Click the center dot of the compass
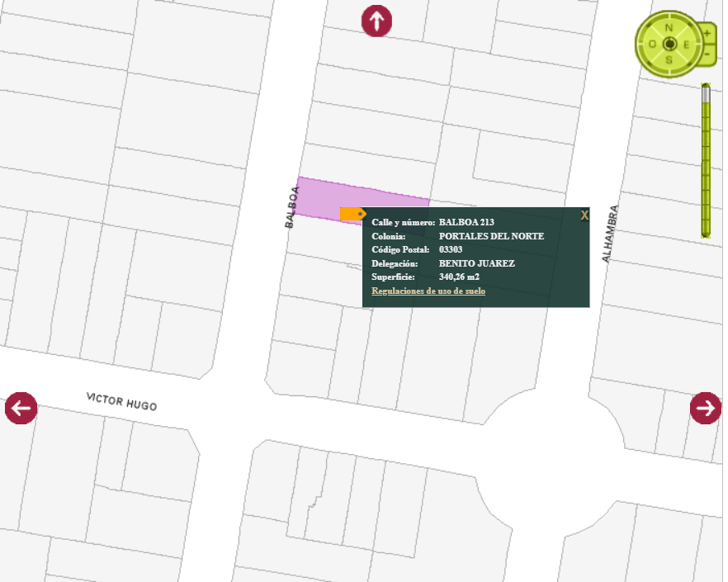Screen dimensions: 728x582 [x=669, y=44]
